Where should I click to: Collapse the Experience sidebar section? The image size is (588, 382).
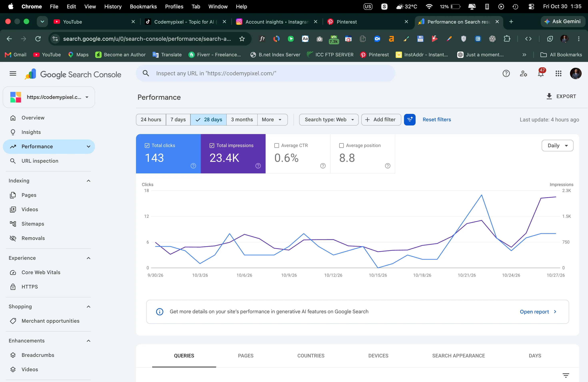(x=88, y=258)
